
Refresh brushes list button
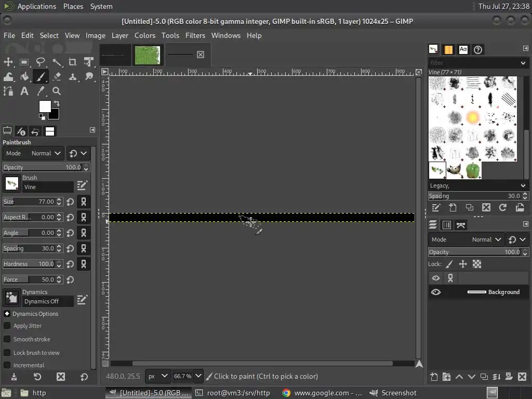[x=503, y=207]
